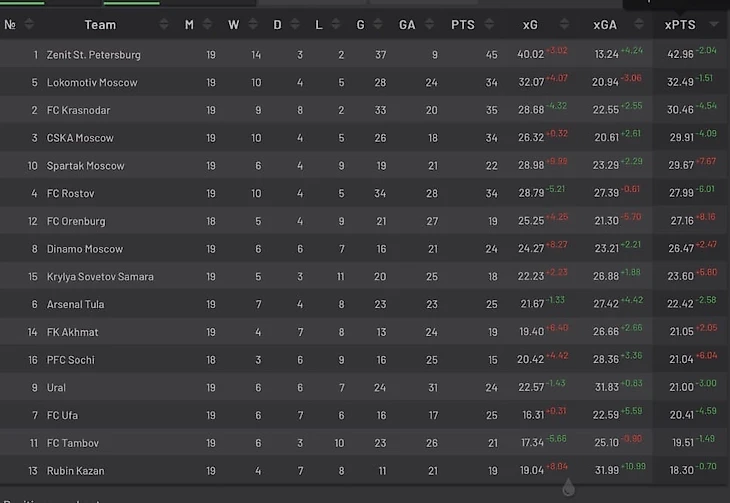Click the Team column header label
This screenshot has width=730, height=503.
(100, 25)
